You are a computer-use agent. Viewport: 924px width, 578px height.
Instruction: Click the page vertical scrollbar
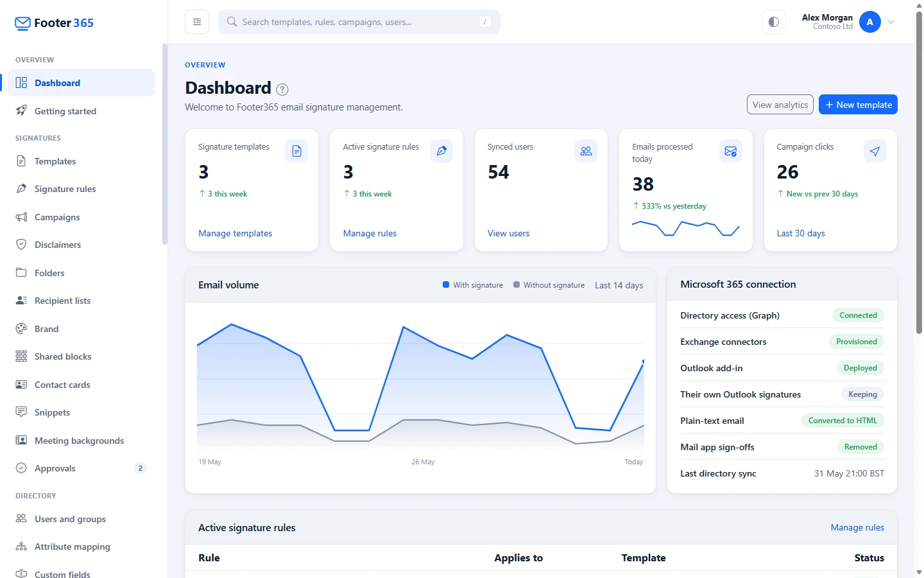point(919,173)
